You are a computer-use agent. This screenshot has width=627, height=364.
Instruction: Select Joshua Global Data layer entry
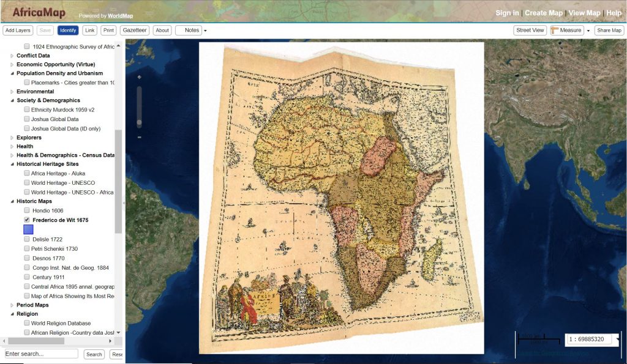point(54,119)
